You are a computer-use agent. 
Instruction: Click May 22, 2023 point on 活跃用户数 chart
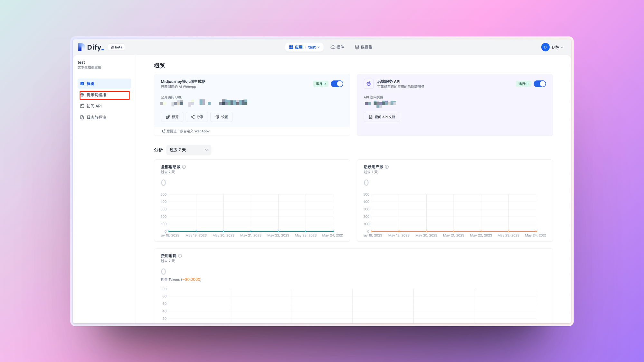pos(481,231)
